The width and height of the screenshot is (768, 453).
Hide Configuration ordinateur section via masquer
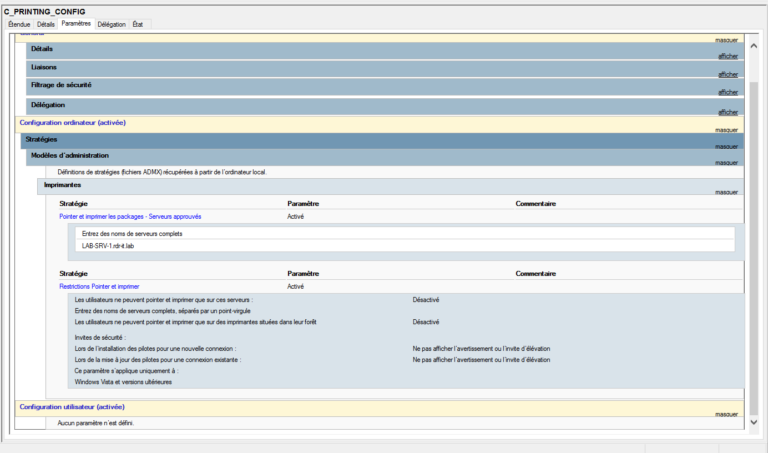(726, 130)
